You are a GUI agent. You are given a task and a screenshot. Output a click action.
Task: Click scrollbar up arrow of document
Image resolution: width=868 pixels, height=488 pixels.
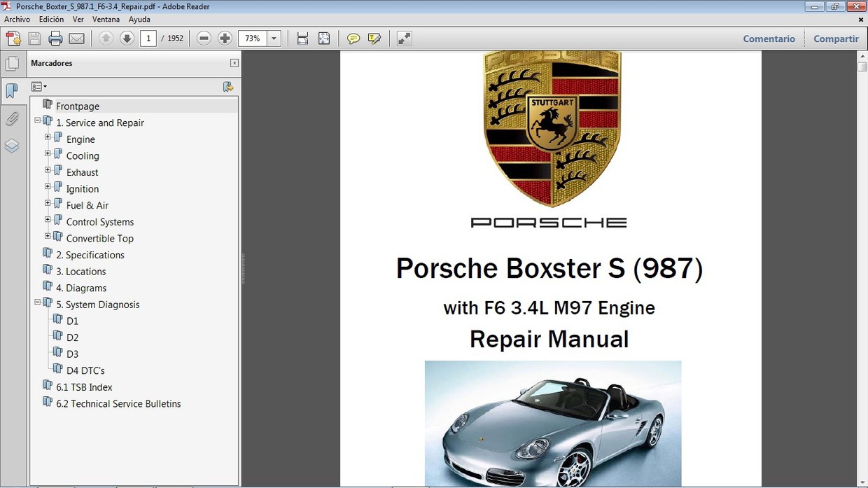pyautogui.click(x=862, y=56)
